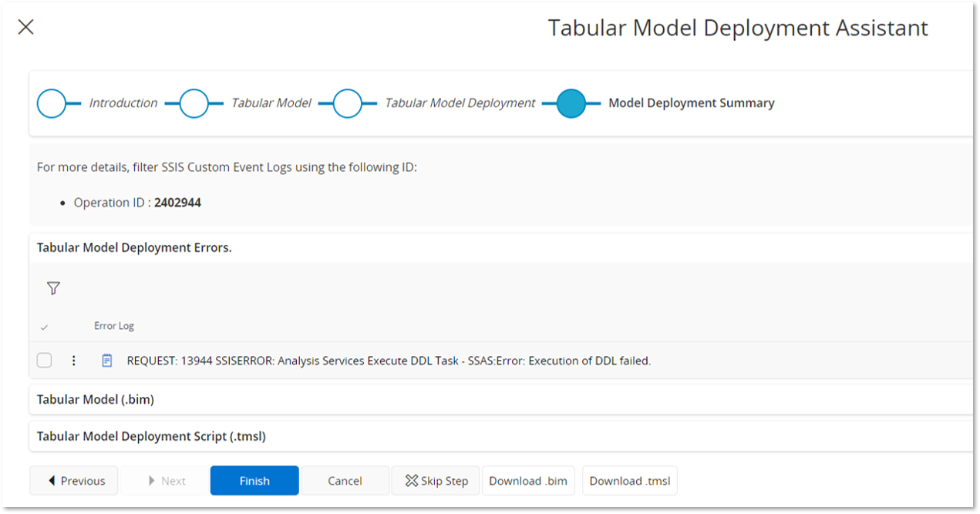
Task: Select the Introduction step circle
Action: click(52, 102)
